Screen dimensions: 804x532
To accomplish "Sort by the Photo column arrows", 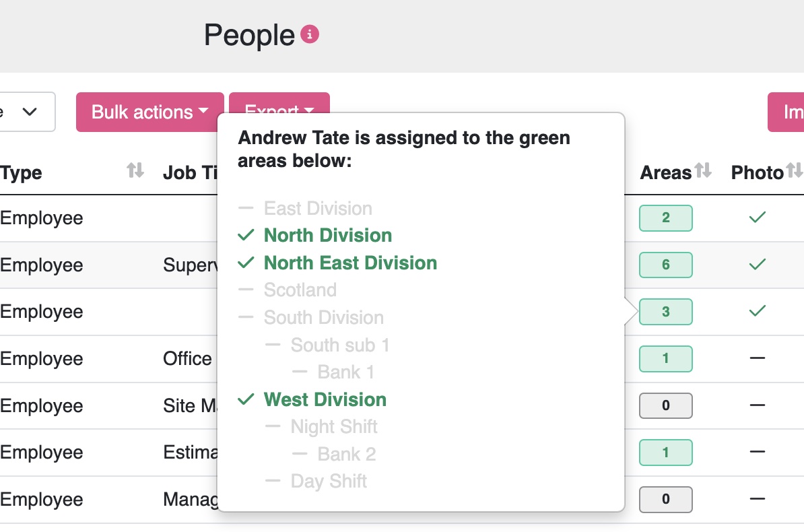I will tap(795, 171).
